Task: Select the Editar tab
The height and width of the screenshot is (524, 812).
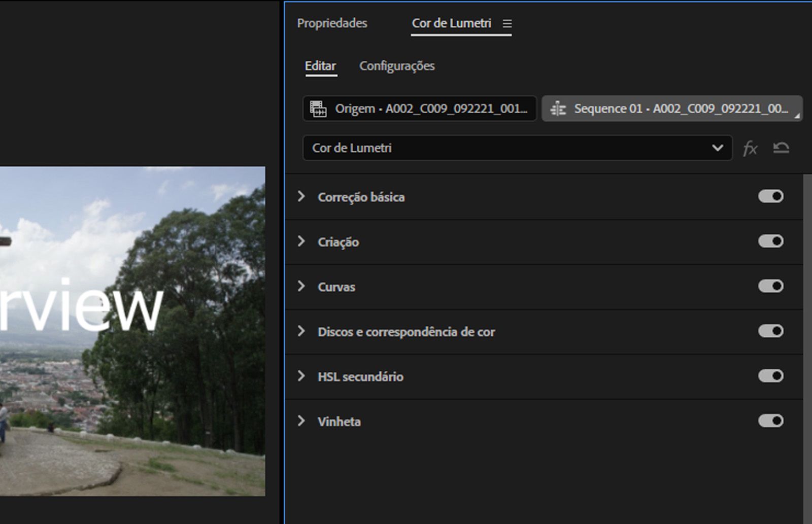Action: (x=320, y=66)
